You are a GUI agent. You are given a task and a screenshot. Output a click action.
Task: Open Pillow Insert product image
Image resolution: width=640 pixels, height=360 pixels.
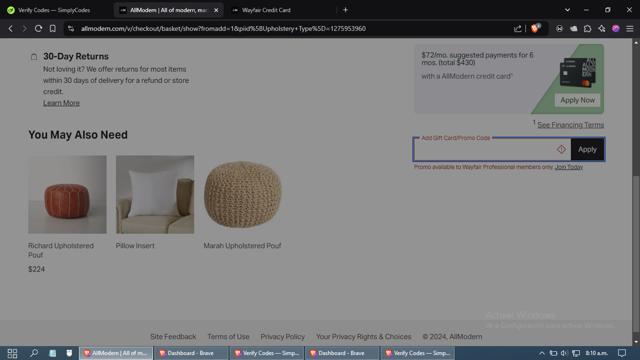(x=155, y=194)
